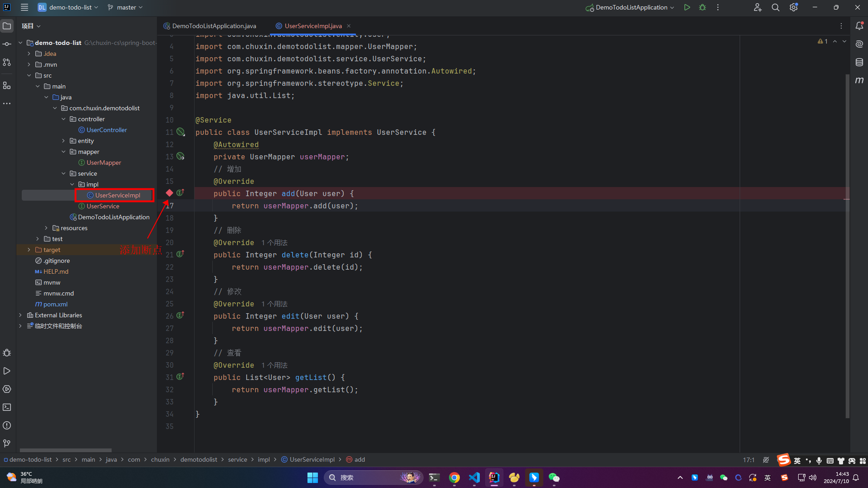Open pom.xml in project tree
The width and height of the screenshot is (868, 488).
(x=52, y=304)
